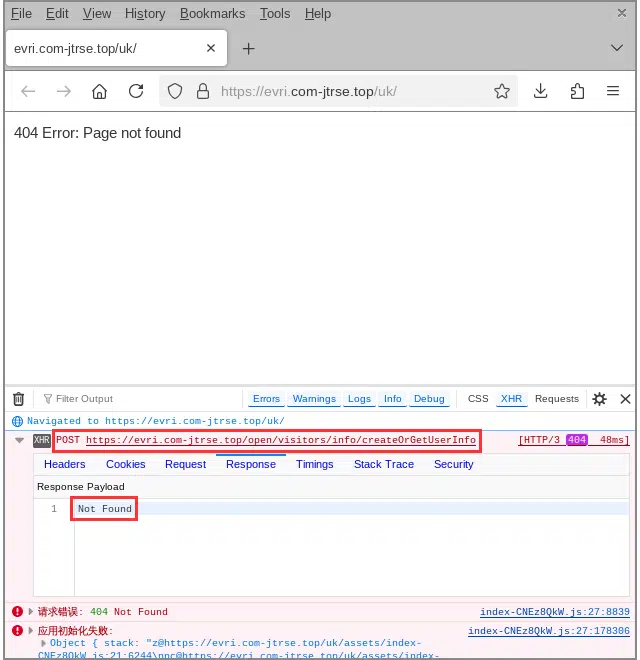The height and width of the screenshot is (660, 640).
Task: Click error icon beside 请求错误 message
Action: (17, 612)
